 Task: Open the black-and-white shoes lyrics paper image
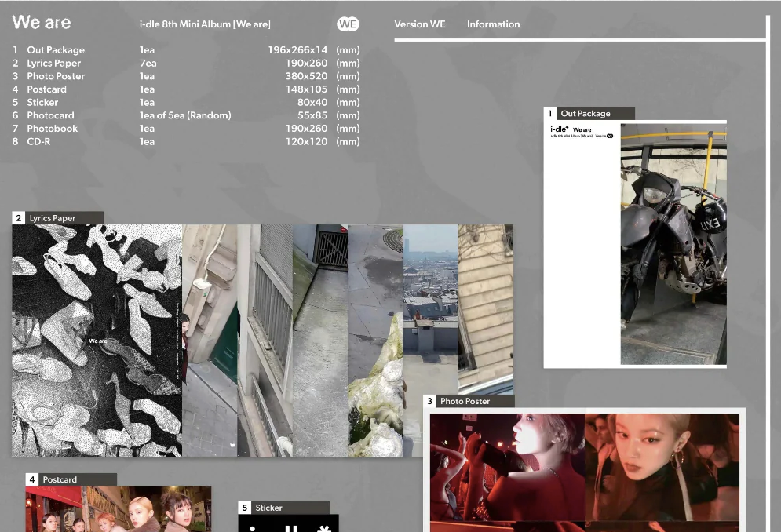pyautogui.click(x=97, y=341)
